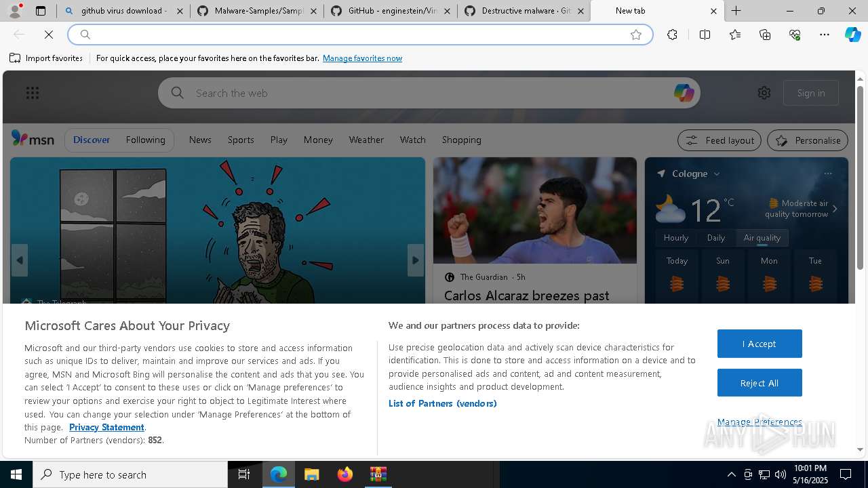This screenshot has height=488, width=868.
Task: Click the Personalise button
Action: (808, 140)
